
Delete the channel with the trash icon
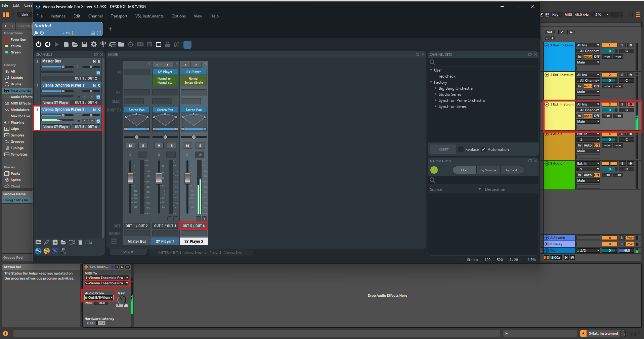click(80, 242)
